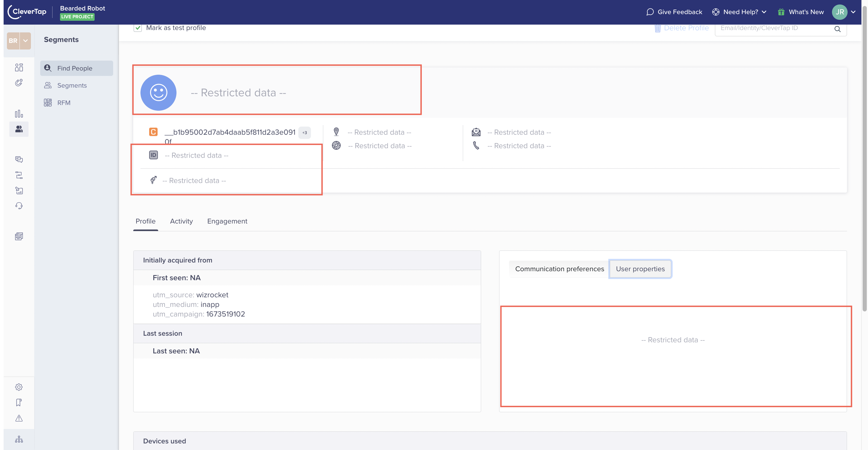868x450 pixels.
Task: Click the RFM icon in left panel
Action: (48, 103)
